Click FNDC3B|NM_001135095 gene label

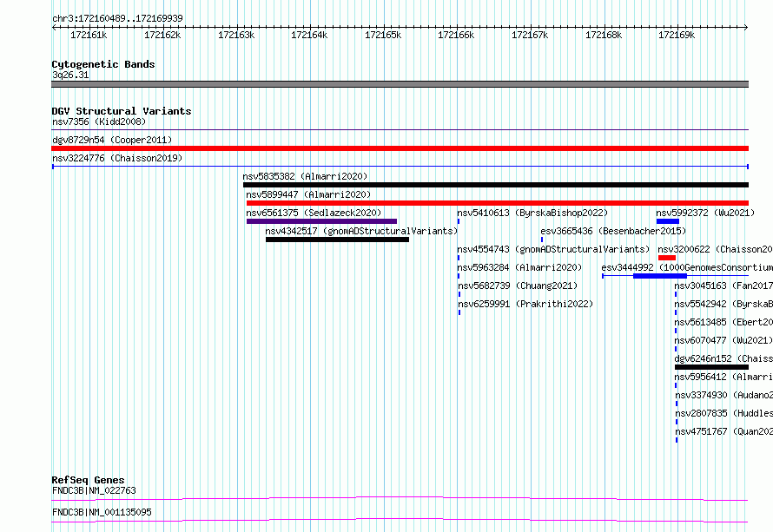102,512
